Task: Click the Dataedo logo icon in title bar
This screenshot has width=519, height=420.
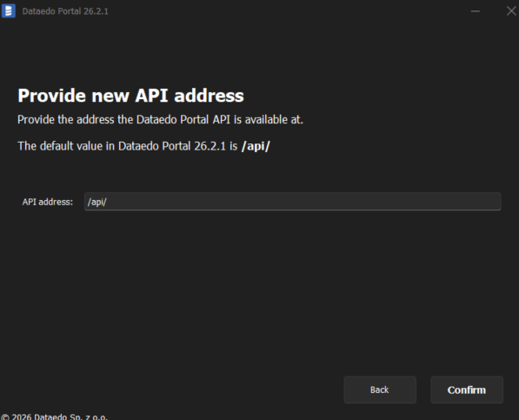Action: click(9, 10)
